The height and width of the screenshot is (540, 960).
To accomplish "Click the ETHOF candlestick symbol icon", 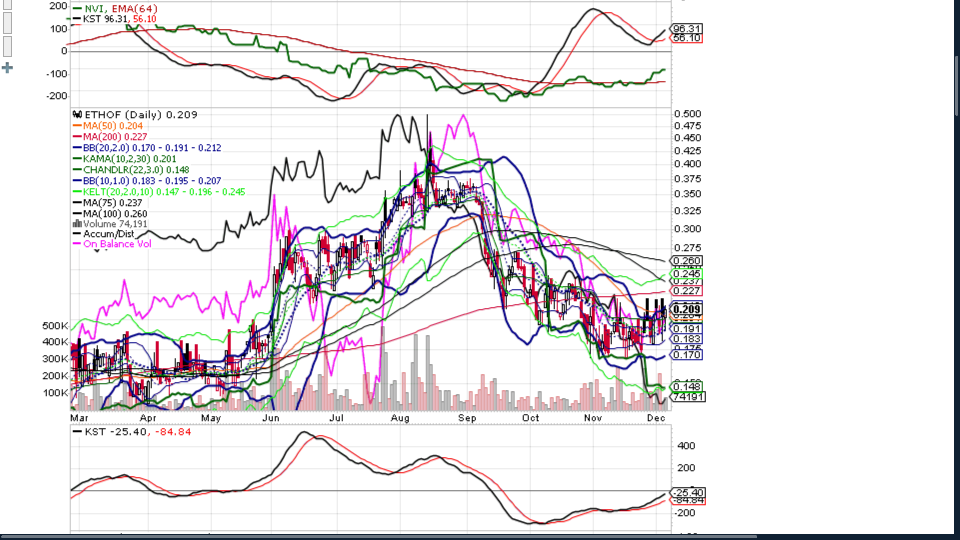I will point(77,115).
